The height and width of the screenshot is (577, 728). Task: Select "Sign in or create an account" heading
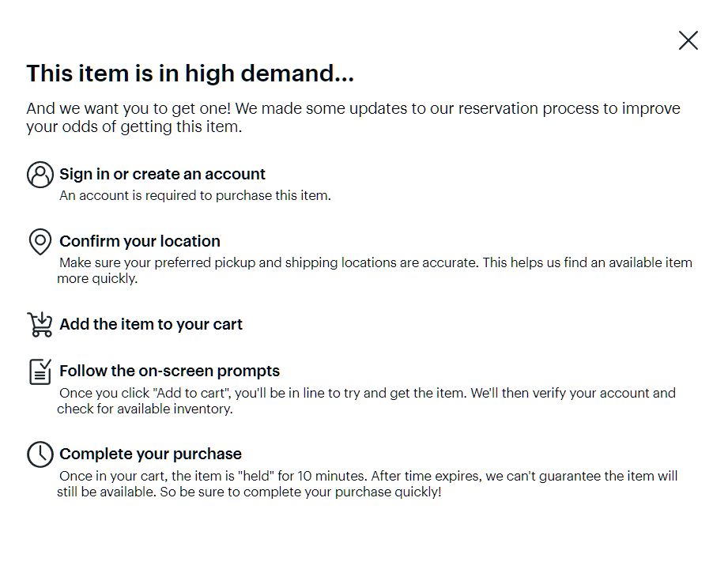point(162,174)
